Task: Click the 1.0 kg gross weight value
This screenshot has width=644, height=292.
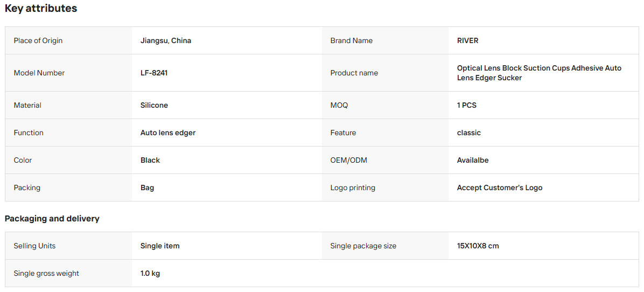Action: click(x=150, y=273)
